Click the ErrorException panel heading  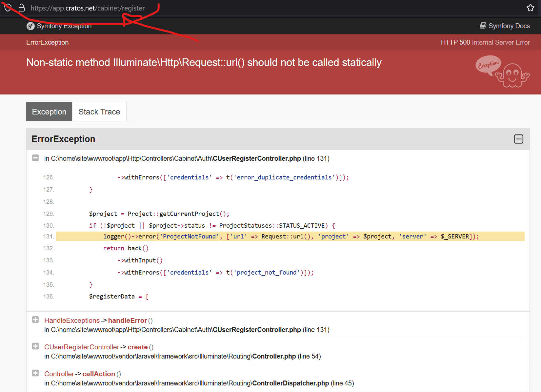[63, 139]
